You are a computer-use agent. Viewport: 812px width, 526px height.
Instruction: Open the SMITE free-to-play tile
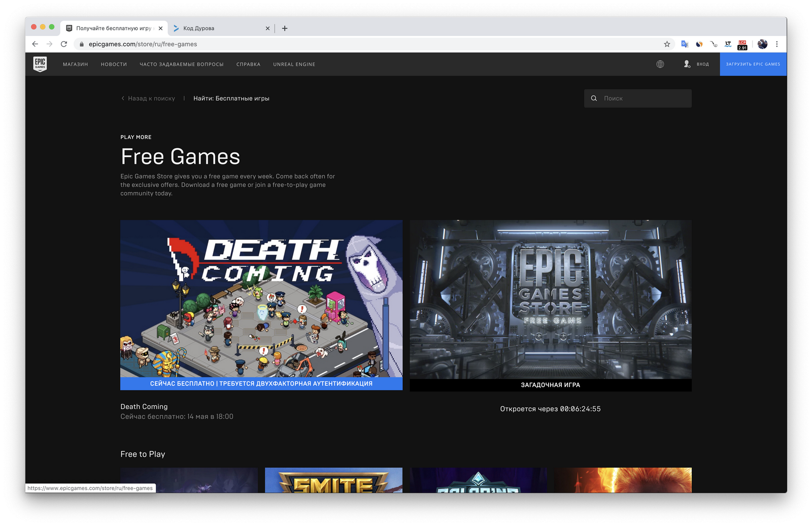333,480
